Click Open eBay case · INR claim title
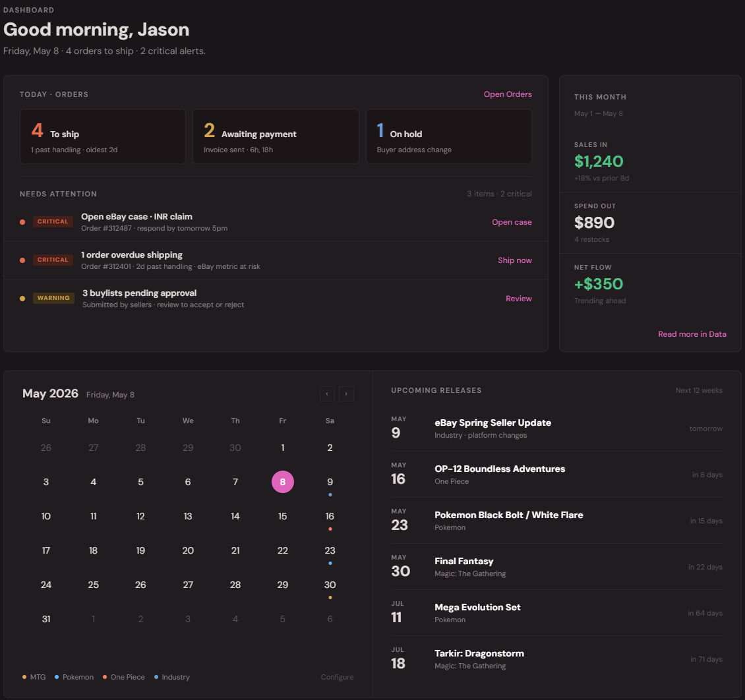The image size is (745, 700). pos(137,217)
